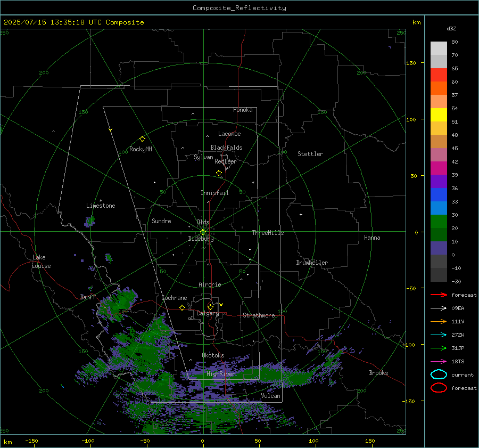Click the Lake Louise label on the map
This screenshot has width=479, height=448.
pyautogui.click(x=41, y=262)
